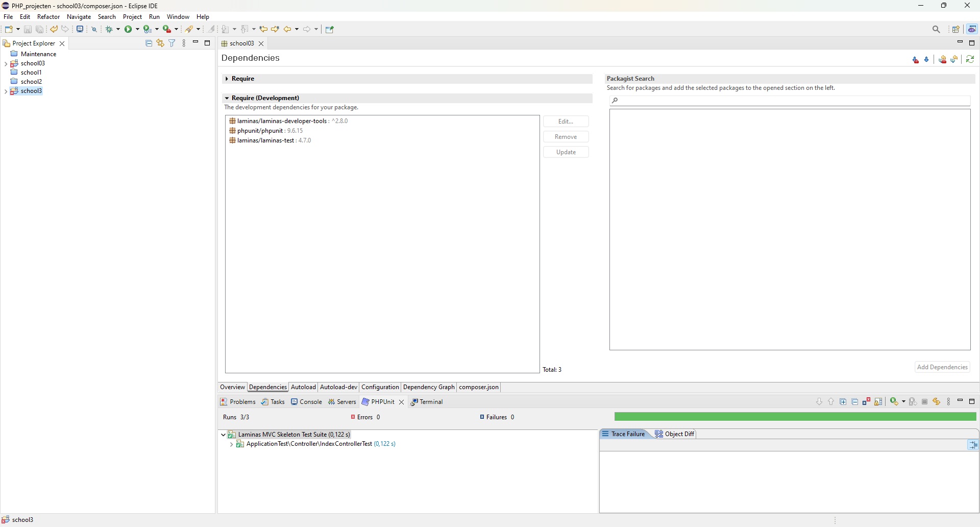Click PHPUnit Rerun Test icon
Image resolution: width=980 pixels, height=527 pixels.
[x=895, y=402]
